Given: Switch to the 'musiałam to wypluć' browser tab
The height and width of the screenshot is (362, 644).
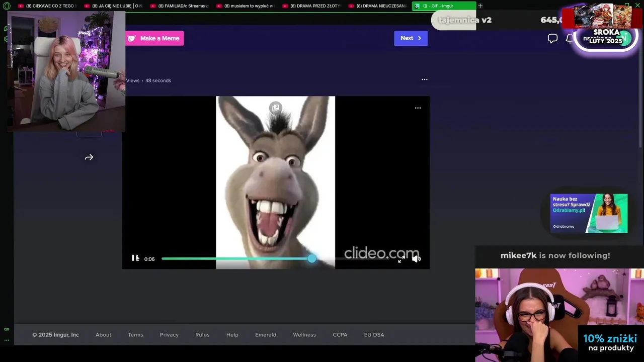Looking at the screenshot, I should click(245, 6).
